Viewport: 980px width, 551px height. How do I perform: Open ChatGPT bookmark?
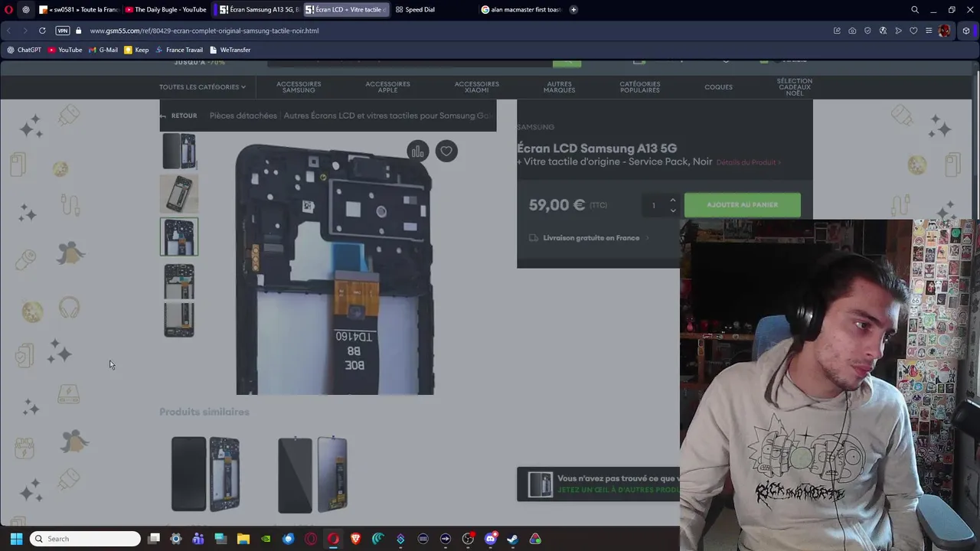click(x=24, y=50)
